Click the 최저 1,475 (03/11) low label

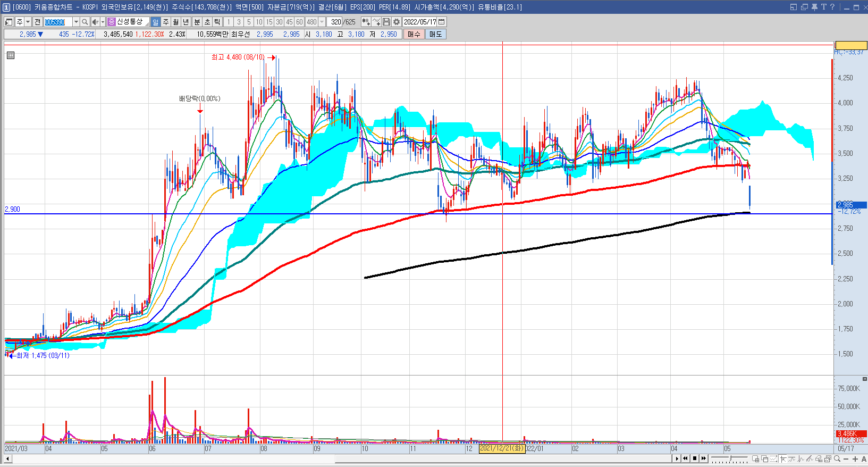point(43,355)
